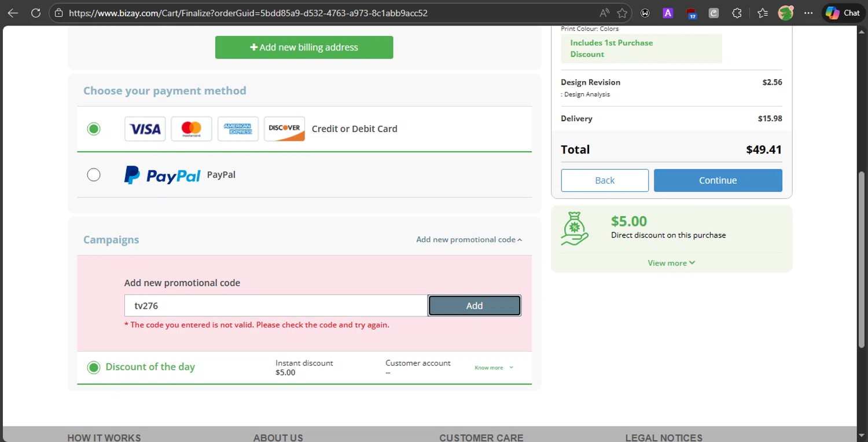Open Copilot Chat button
868x442 pixels.
[843, 13]
